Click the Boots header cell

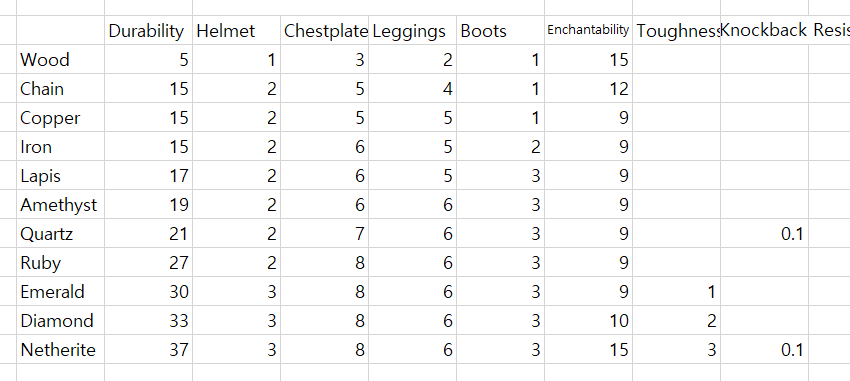(x=500, y=30)
